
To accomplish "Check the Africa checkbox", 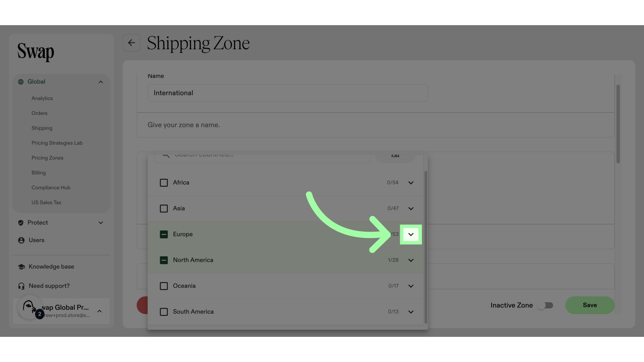I will [164, 183].
